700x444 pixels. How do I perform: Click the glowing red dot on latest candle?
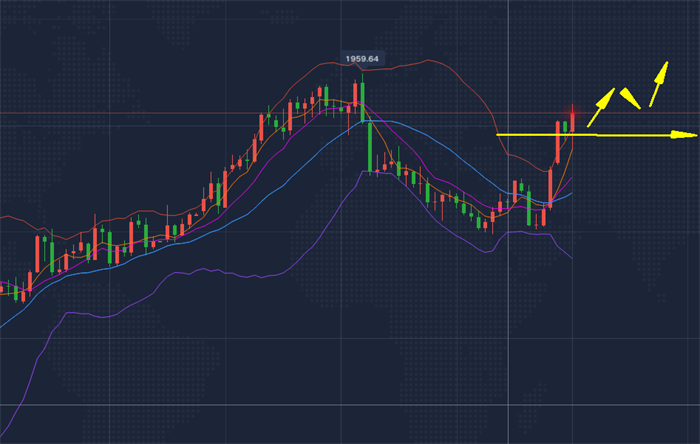[x=573, y=109]
